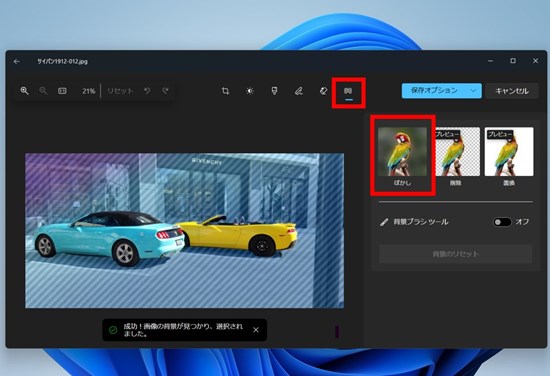Image resolution: width=550 pixels, height=376 pixels.
Task: Open the erase tool icon
Action: (x=323, y=91)
